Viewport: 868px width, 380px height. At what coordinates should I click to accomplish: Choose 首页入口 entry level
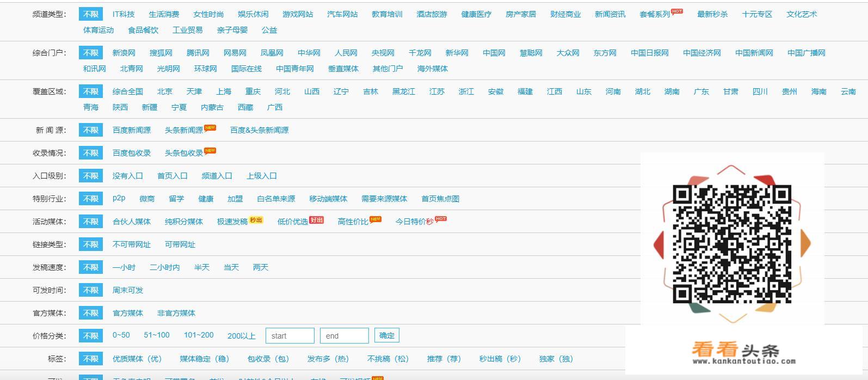[173, 176]
